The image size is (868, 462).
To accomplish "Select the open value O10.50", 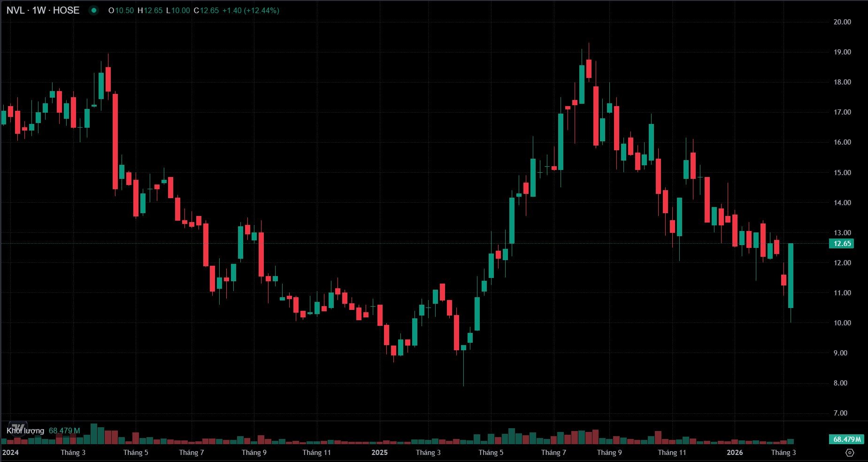I will pyautogui.click(x=121, y=10).
